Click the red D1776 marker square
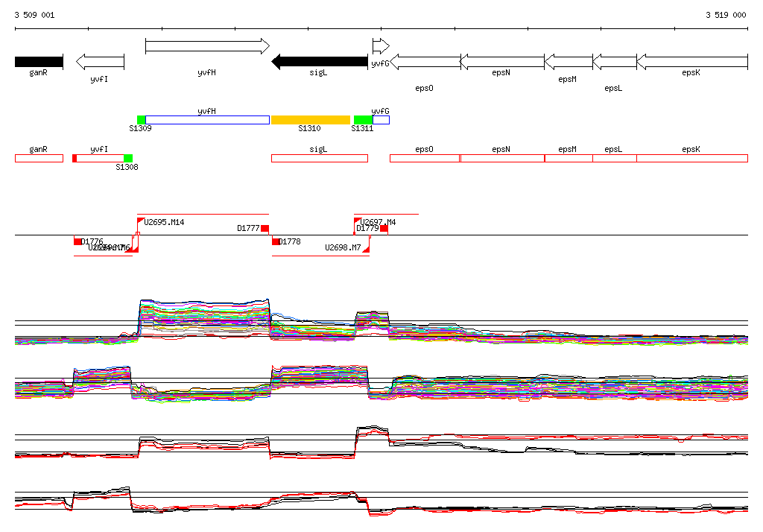Screen dimensions: 763x532 click(77, 241)
